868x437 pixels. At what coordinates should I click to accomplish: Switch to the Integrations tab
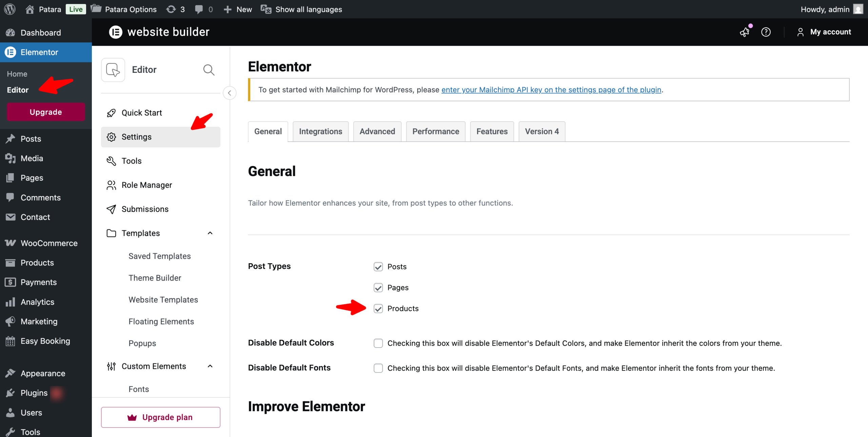pyautogui.click(x=320, y=131)
